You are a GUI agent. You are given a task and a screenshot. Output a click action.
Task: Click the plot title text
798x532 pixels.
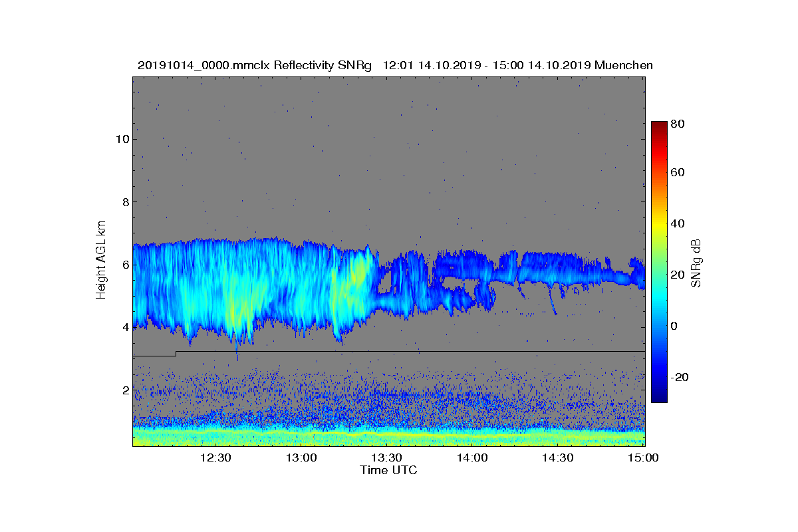[x=395, y=65]
